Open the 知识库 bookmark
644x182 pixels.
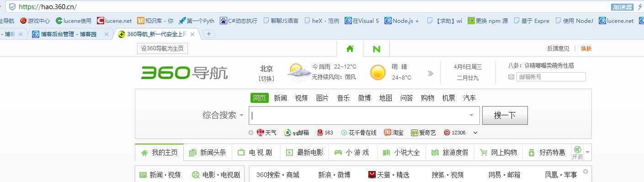tap(155, 21)
